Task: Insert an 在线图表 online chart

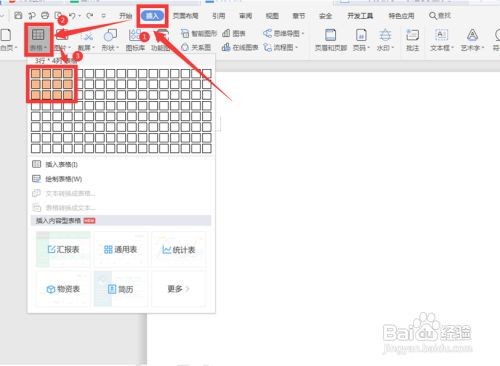Action: (x=240, y=48)
